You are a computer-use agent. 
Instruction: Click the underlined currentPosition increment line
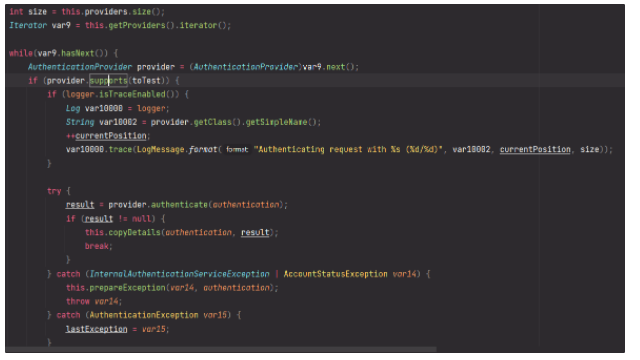107,136
